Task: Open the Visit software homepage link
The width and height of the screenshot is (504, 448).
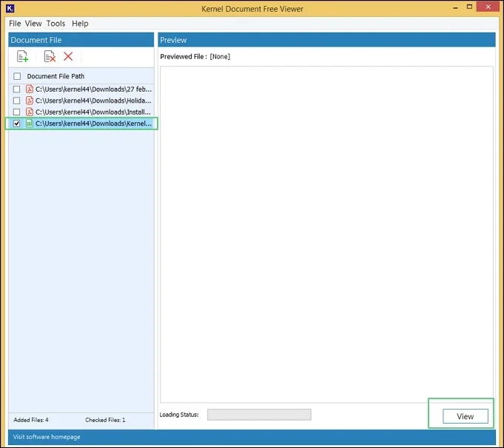Action: pos(47,437)
